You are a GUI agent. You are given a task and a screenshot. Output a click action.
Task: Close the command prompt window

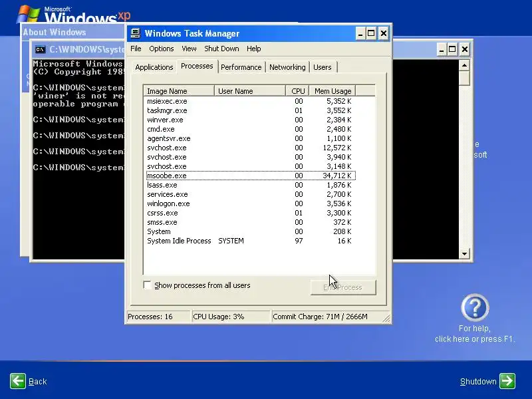[x=465, y=49]
